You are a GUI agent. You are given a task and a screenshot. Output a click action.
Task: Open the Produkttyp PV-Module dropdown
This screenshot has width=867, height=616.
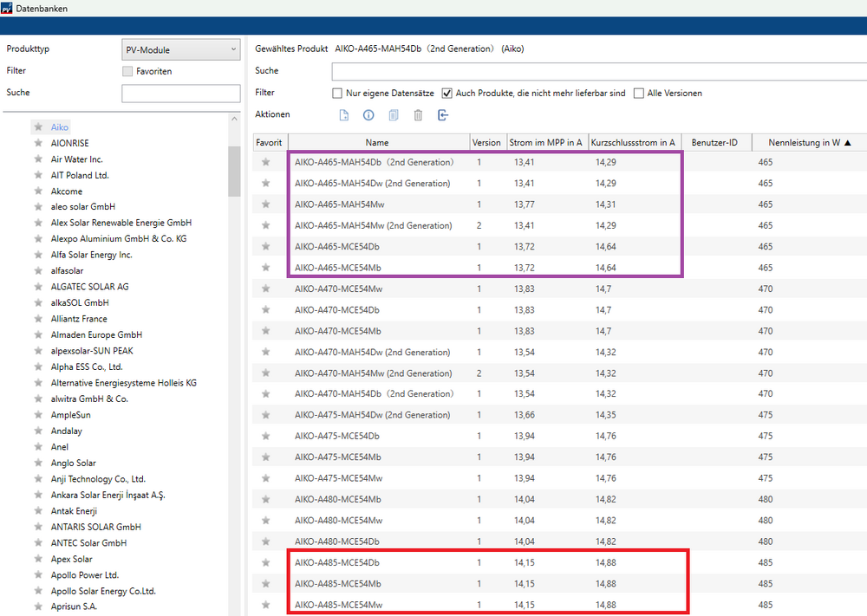click(x=180, y=50)
